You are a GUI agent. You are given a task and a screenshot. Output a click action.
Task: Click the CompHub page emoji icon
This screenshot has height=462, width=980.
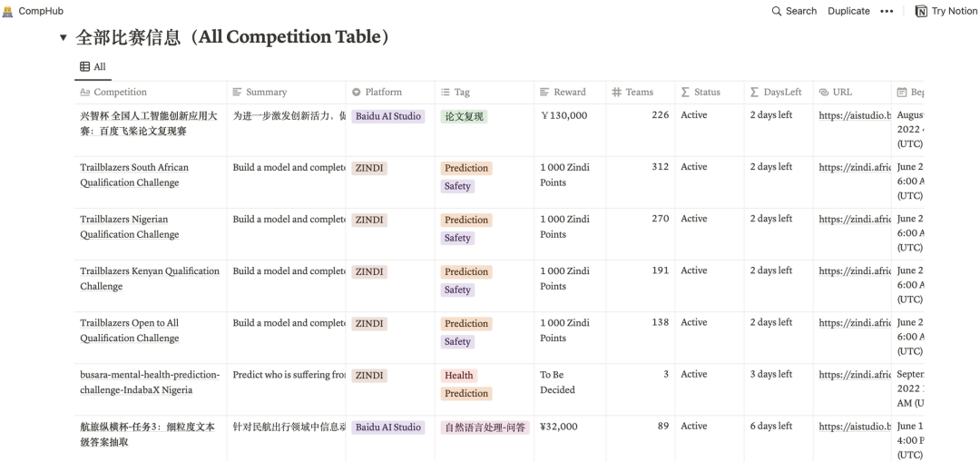(x=7, y=11)
